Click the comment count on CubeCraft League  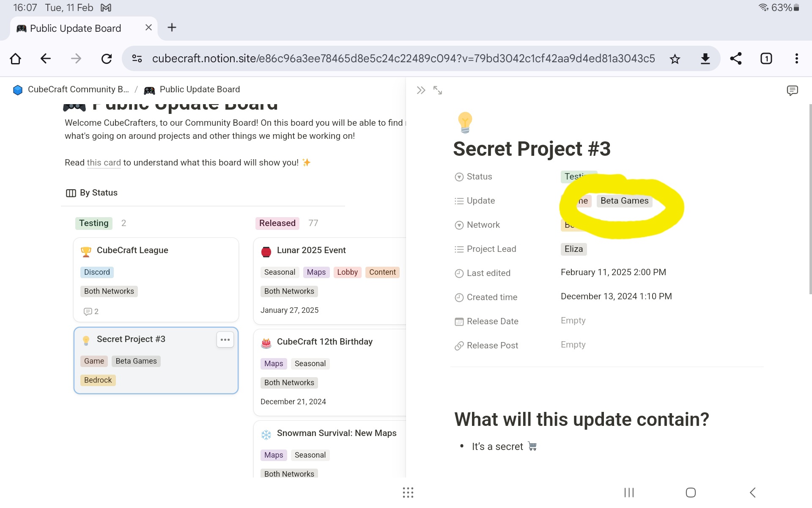pyautogui.click(x=91, y=312)
